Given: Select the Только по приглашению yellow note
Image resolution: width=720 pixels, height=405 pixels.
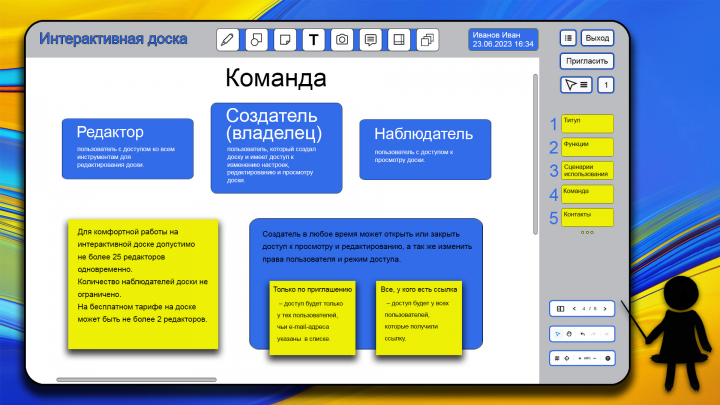Looking at the screenshot, I should (313, 318).
